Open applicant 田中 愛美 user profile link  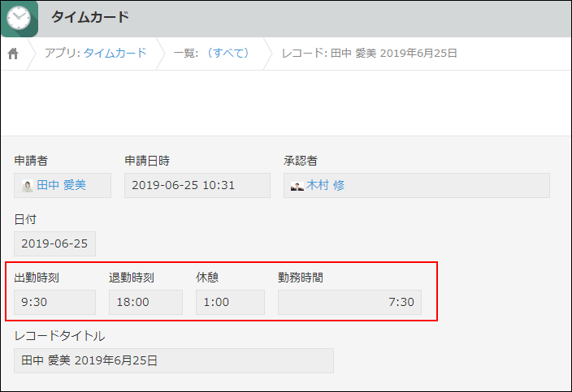tap(62, 185)
